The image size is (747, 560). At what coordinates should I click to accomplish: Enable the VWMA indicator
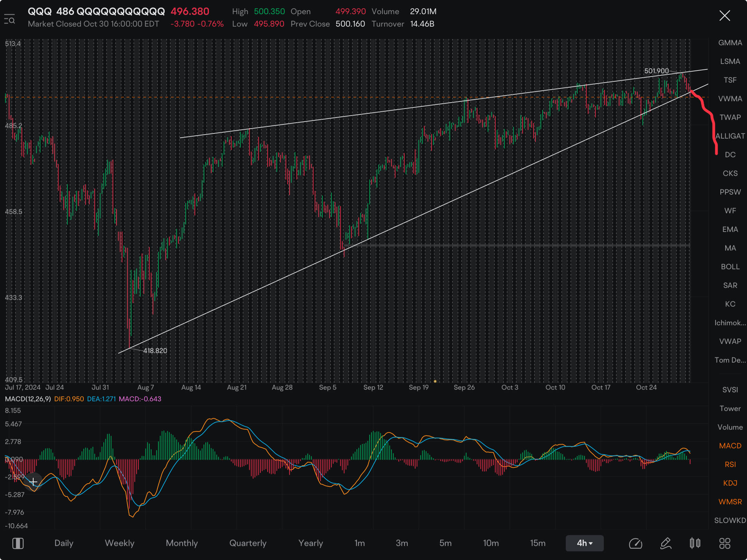(730, 99)
